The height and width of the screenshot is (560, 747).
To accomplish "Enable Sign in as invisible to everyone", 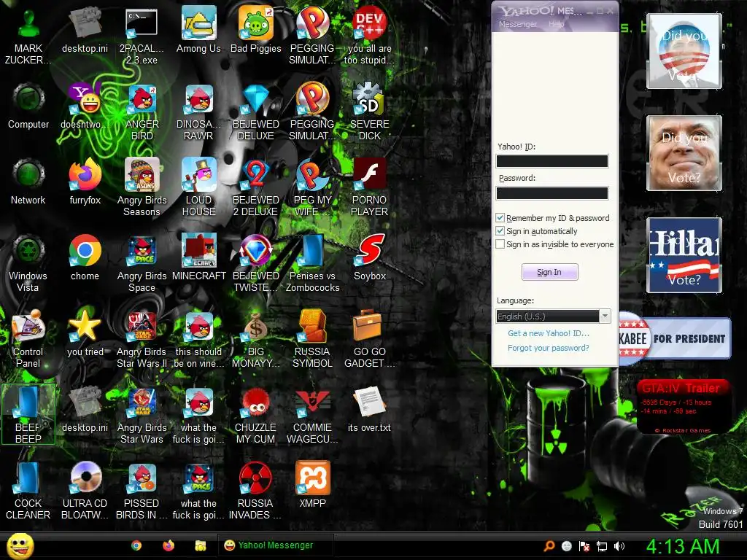I will [x=500, y=244].
